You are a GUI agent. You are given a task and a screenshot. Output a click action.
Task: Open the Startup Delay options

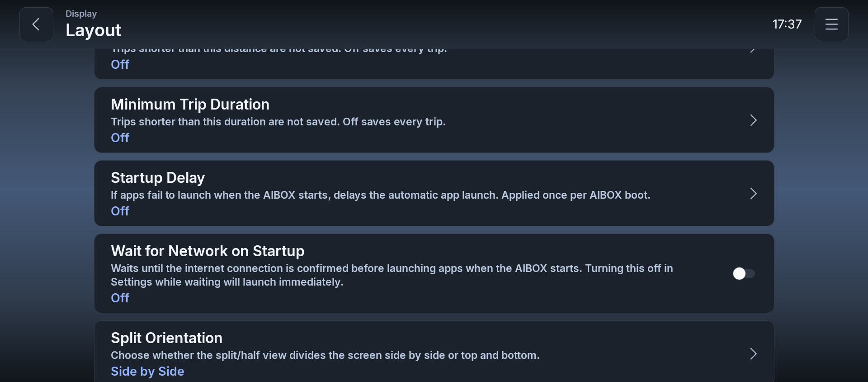pyautogui.click(x=434, y=193)
